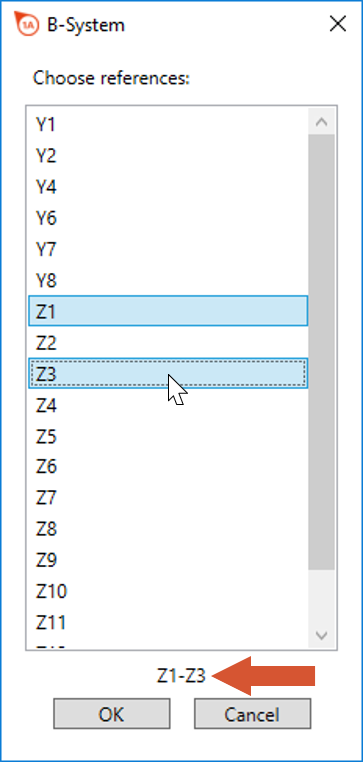The image size is (363, 762).
Task: Select reference Z2 between selected items
Action: click(168, 343)
